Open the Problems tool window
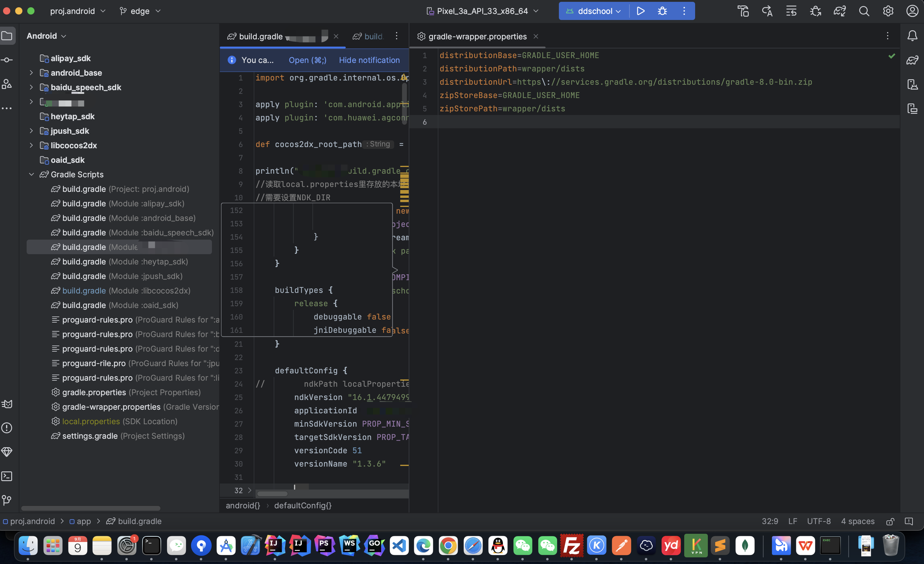Viewport: 924px width, 564px height. [7, 428]
